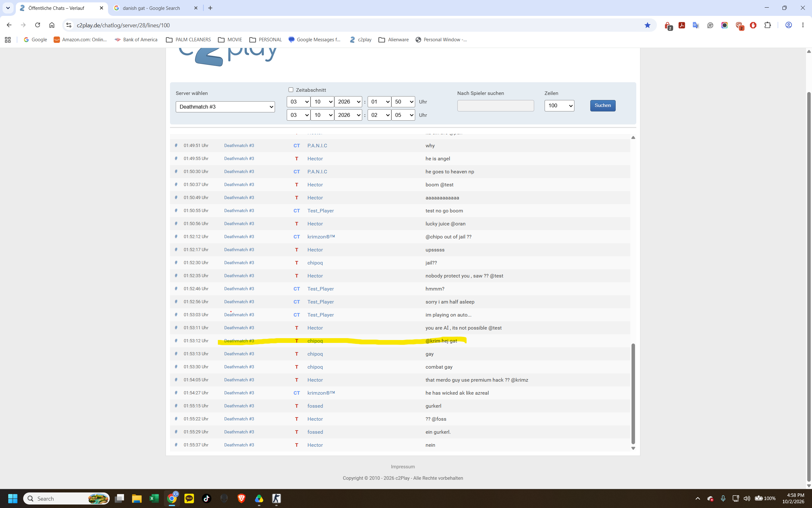Open the bookmarks apps grid icon
The image size is (812, 508).
8,40
